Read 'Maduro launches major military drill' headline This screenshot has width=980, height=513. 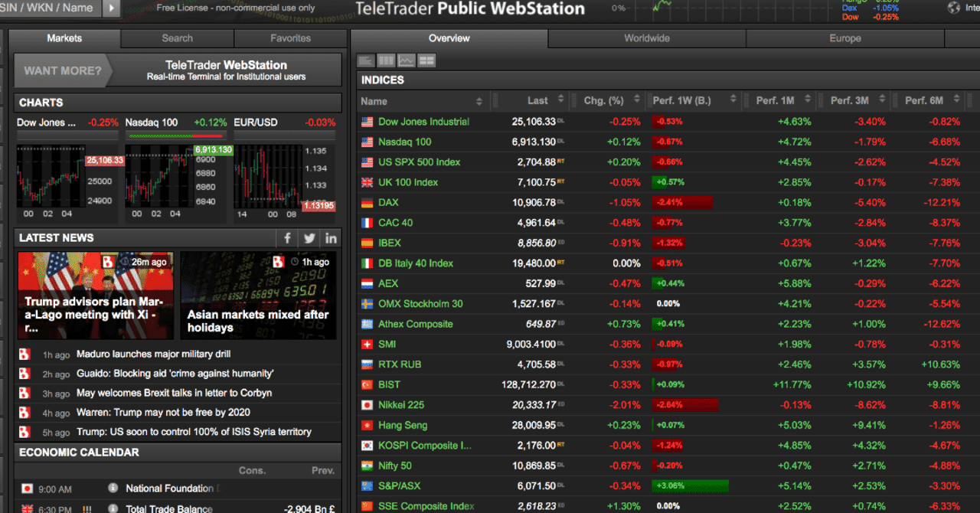(x=153, y=355)
